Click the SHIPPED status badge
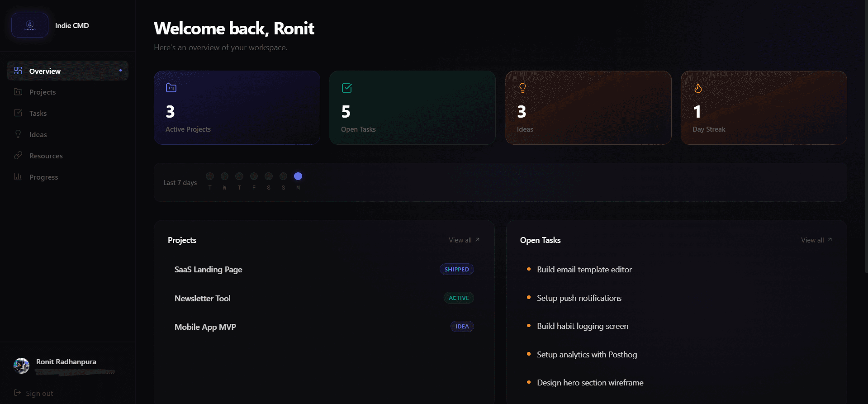The image size is (868, 404). (456, 269)
